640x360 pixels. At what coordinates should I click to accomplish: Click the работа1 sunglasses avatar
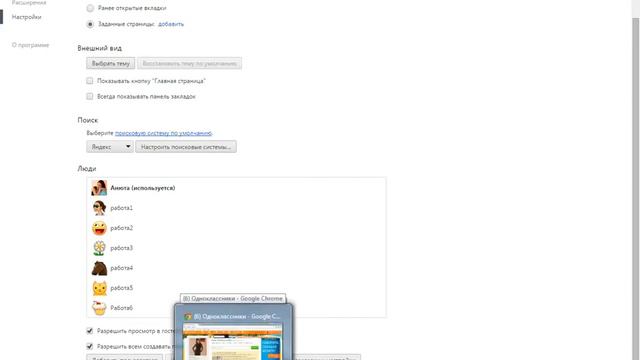point(99,208)
